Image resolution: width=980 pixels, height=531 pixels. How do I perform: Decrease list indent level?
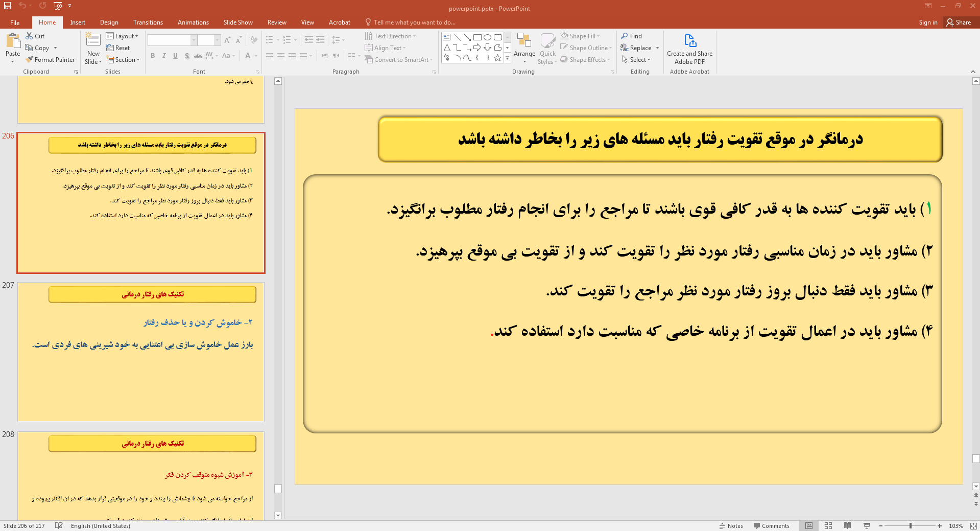click(x=308, y=40)
